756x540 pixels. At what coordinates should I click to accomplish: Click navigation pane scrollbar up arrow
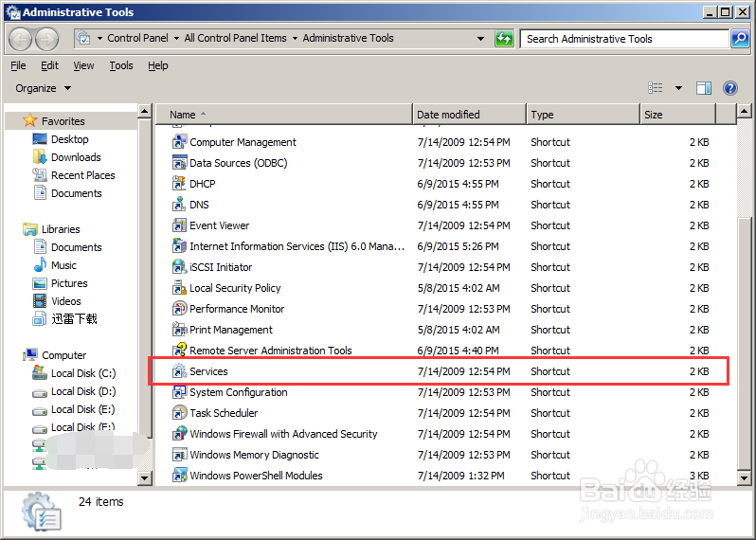point(145,112)
